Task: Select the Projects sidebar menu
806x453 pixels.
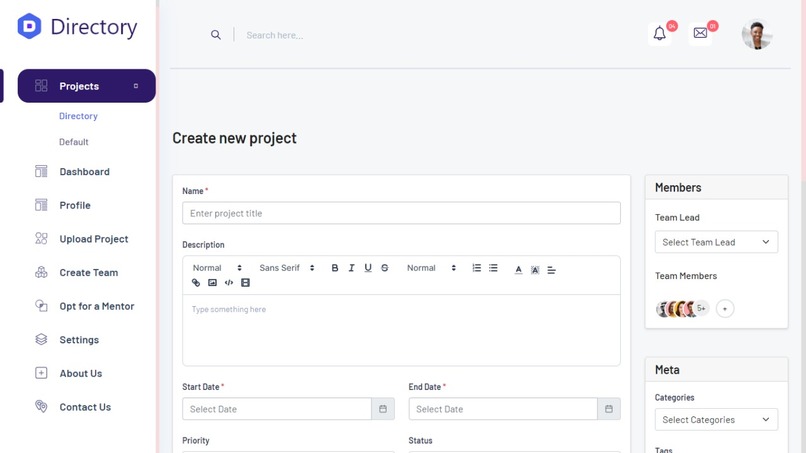Action: coord(86,86)
